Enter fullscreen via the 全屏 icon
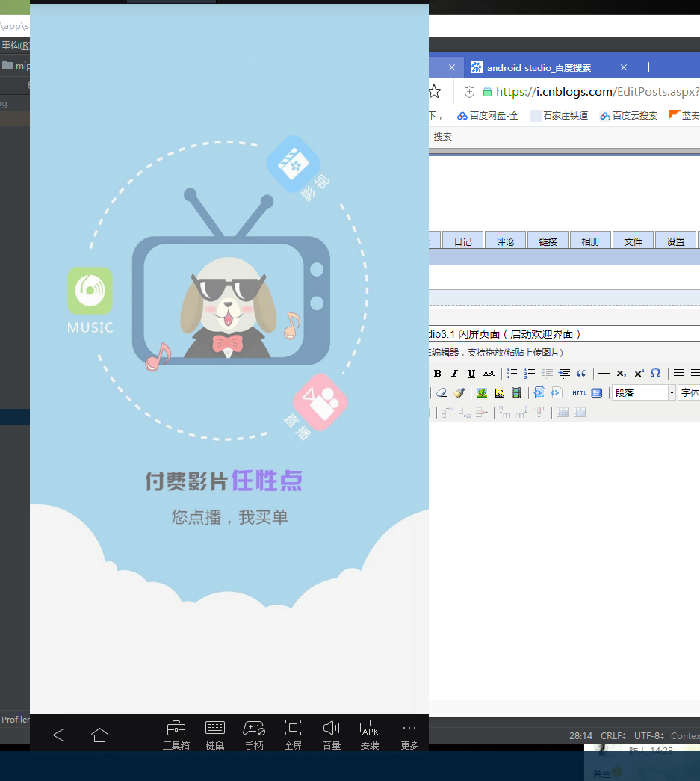 pyautogui.click(x=292, y=733)
